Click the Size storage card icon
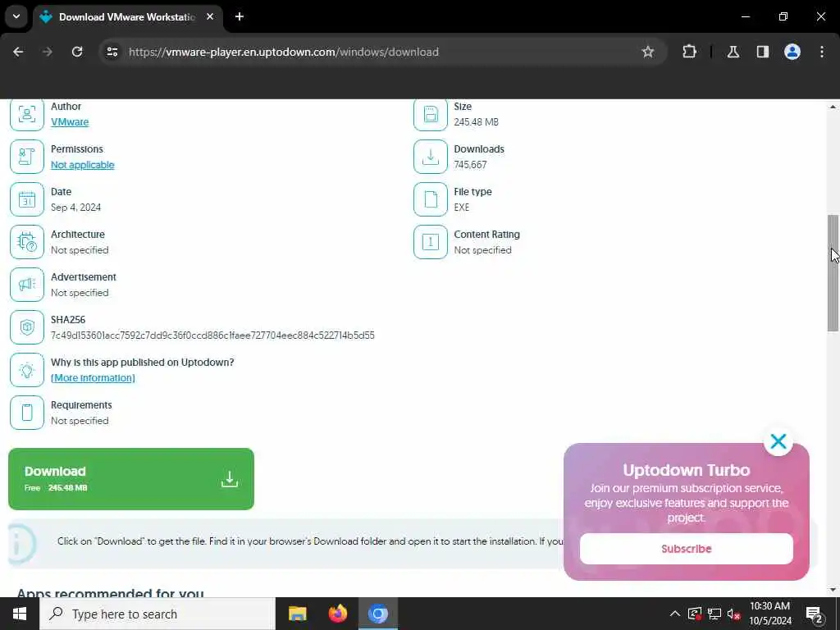Image resolution: width=840 pixels, height=630 pixels. point(430,114)
